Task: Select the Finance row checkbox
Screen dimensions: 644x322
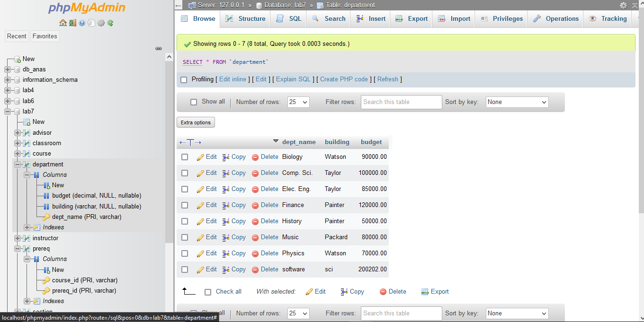Action: click(185, 205)
